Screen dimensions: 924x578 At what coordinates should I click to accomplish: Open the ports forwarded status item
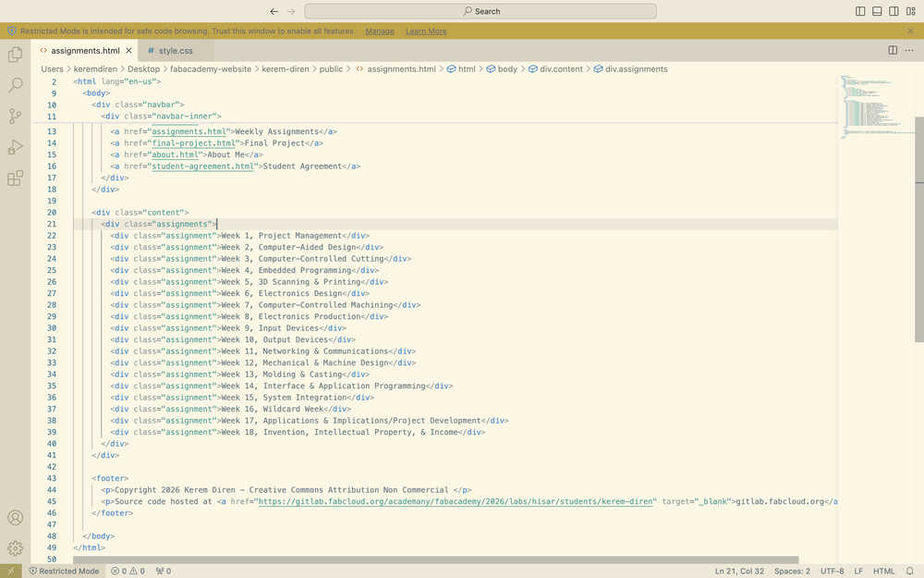point(164,571)
